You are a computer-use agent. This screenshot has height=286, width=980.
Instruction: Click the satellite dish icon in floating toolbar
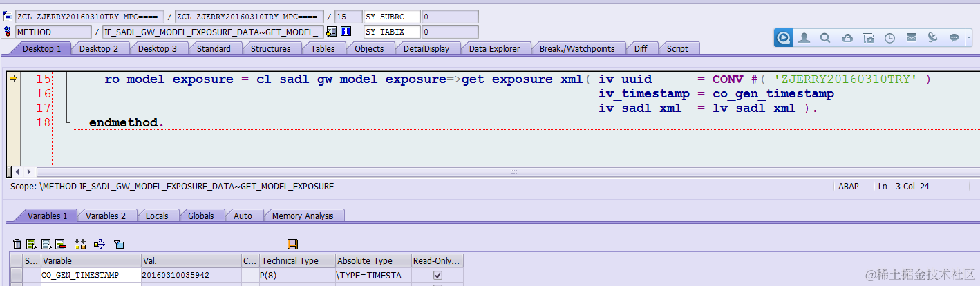point(932,38)
